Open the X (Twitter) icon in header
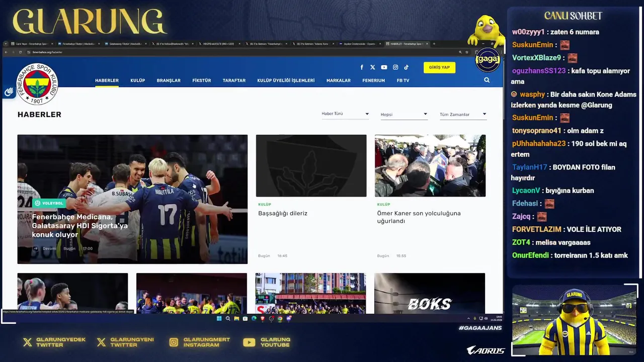The image size is (644, 362). pos(373,67)
